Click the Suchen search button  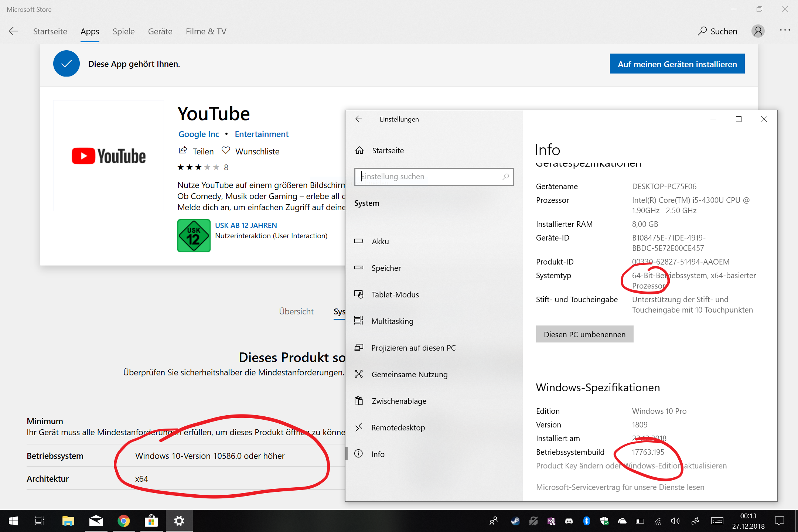[717, 31]
